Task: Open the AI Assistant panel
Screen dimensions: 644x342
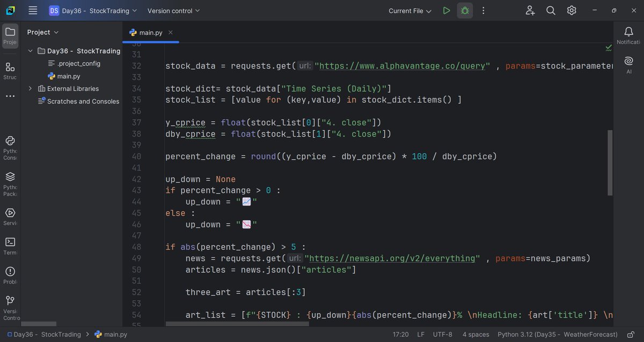Action: (x=629, y=64)
